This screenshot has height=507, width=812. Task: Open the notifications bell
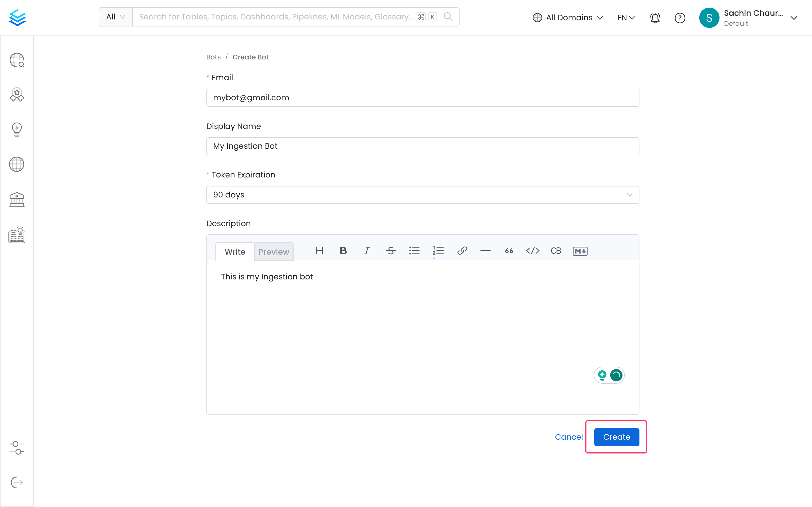tap(655, 17)
